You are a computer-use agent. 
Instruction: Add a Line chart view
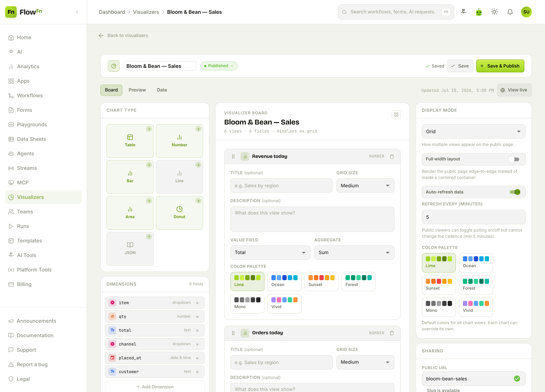(179, 177)
